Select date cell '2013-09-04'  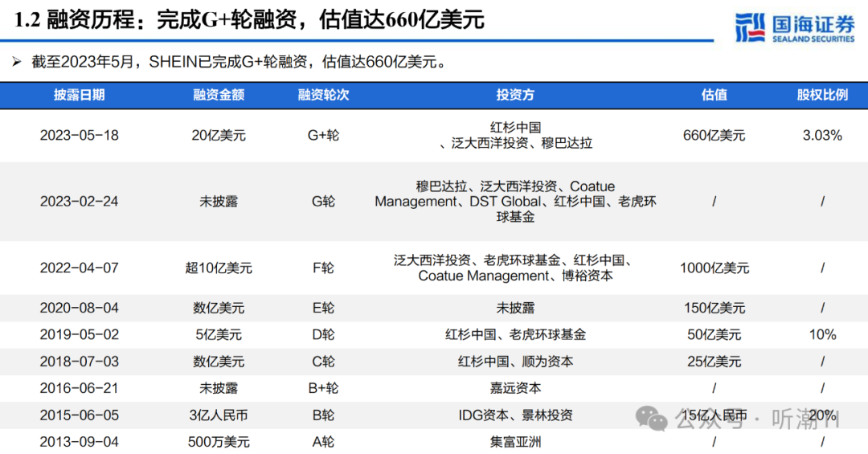pyautogui.click(x=79, y=443)
